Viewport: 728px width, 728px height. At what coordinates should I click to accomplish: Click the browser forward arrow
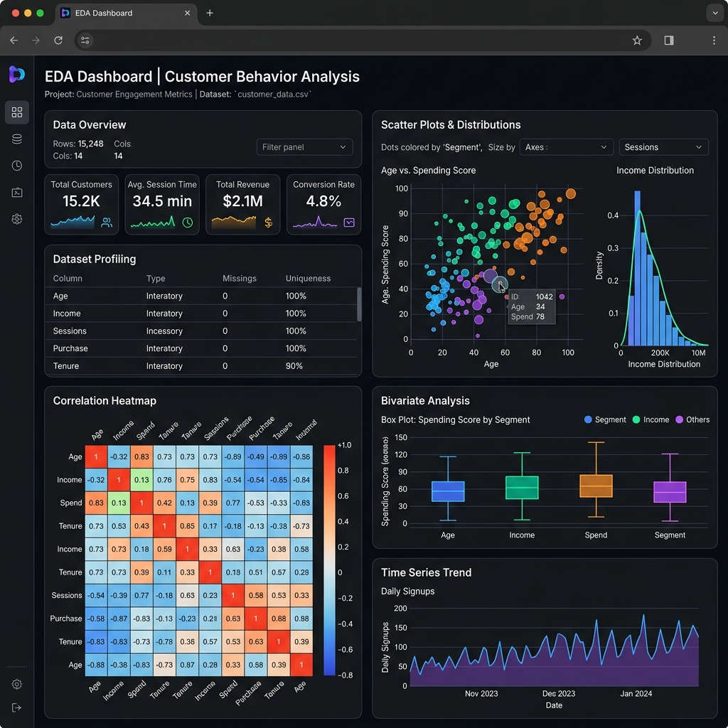(x=36, y=41)
